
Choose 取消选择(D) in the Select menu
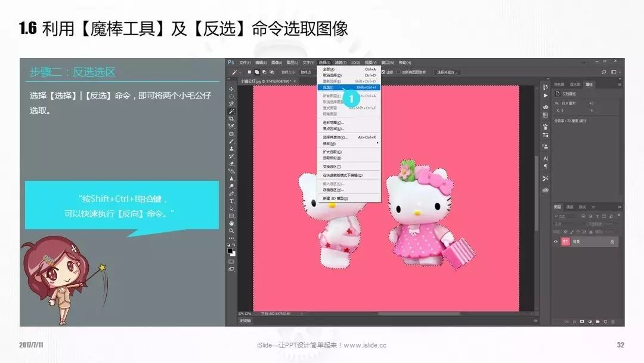pos(349,75)
